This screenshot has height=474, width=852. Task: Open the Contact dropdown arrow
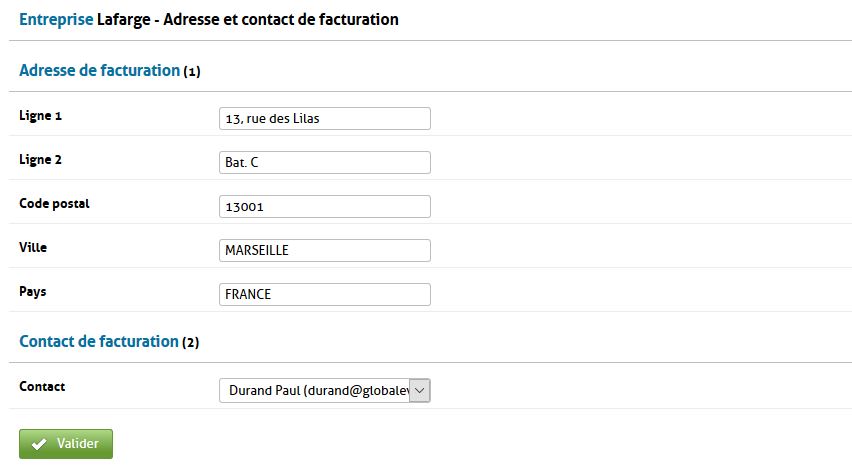pos(420,390)
